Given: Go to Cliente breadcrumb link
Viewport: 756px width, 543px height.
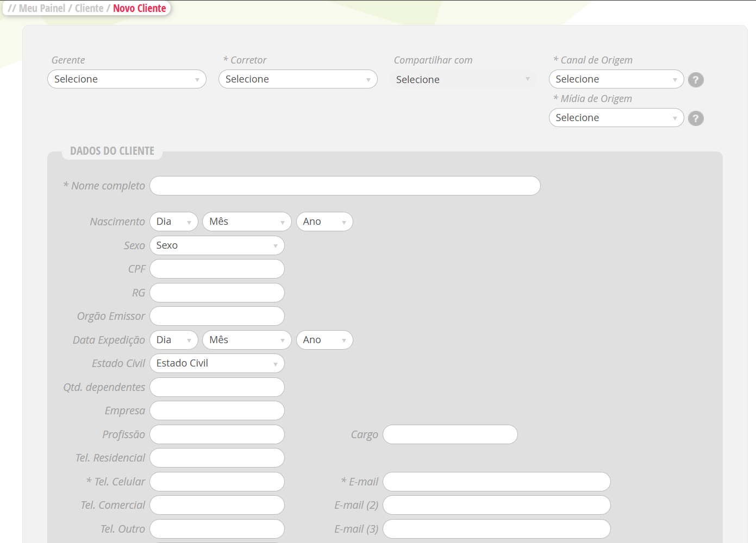Looking at the screenshot, I should click(89, 8).
